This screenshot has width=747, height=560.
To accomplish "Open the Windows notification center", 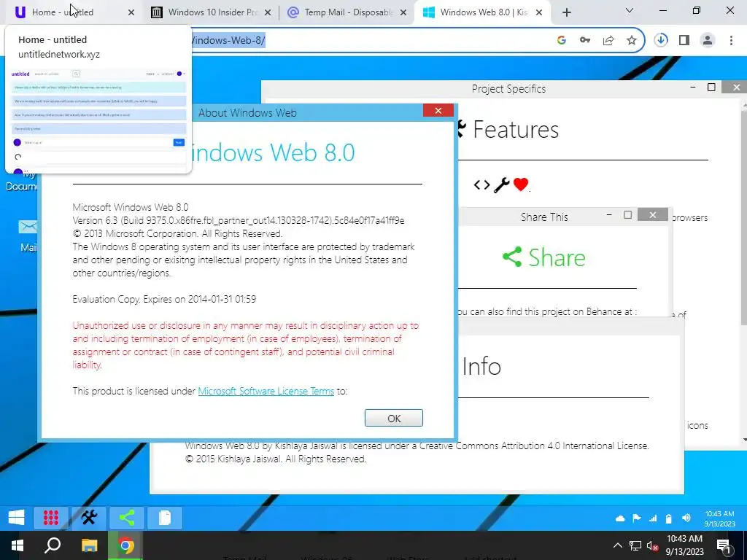I will point(724,545).
